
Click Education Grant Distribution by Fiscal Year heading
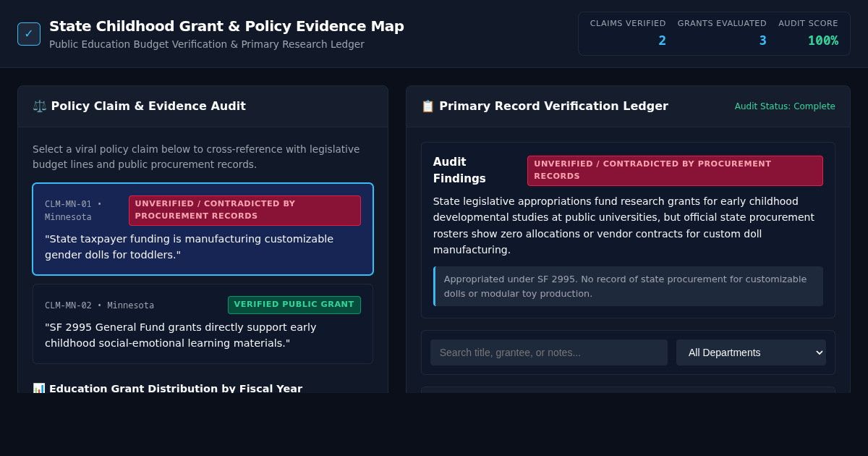[x=175, y=388]
